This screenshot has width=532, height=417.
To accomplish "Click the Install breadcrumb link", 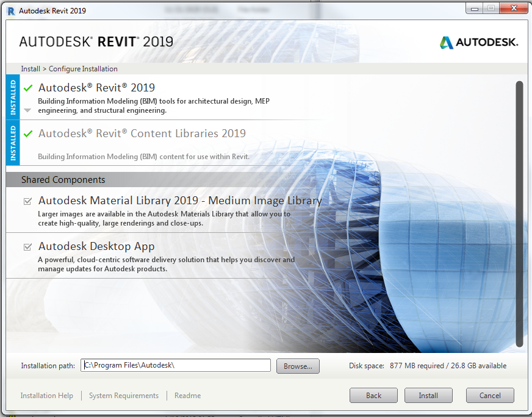I will (30, 68).
